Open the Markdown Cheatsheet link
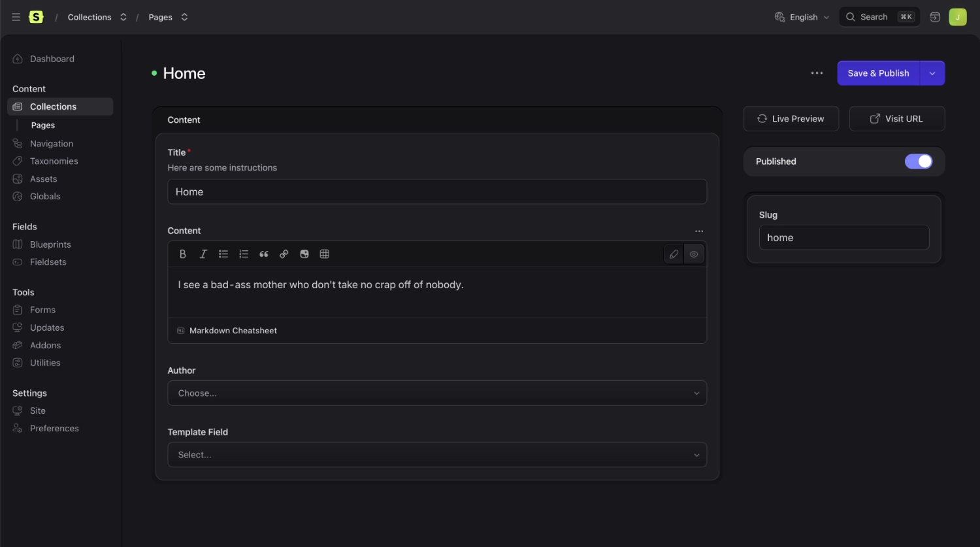The image size is (980, 547). pos(233,330)
